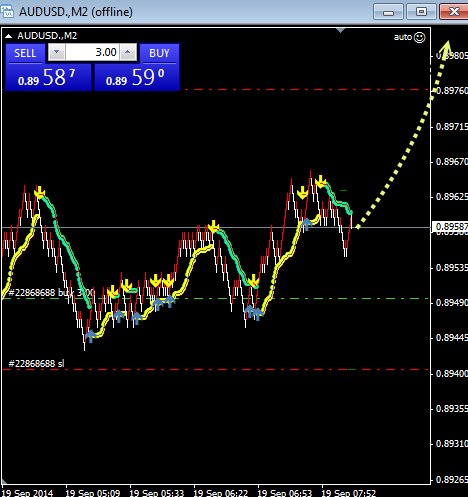Click the BUY button

click(x=159, y=53)
